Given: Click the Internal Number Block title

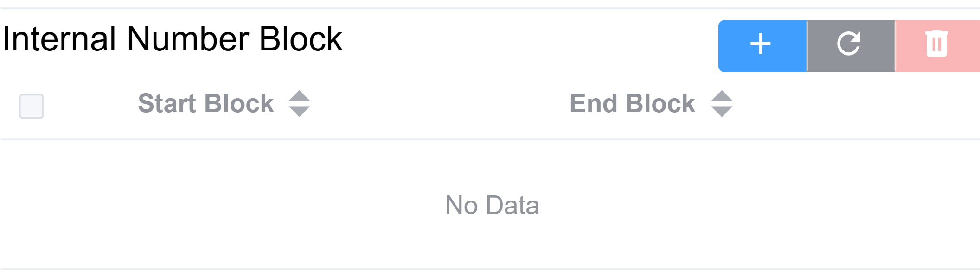Looking at the screenshot, I should (x=172, y=39).
